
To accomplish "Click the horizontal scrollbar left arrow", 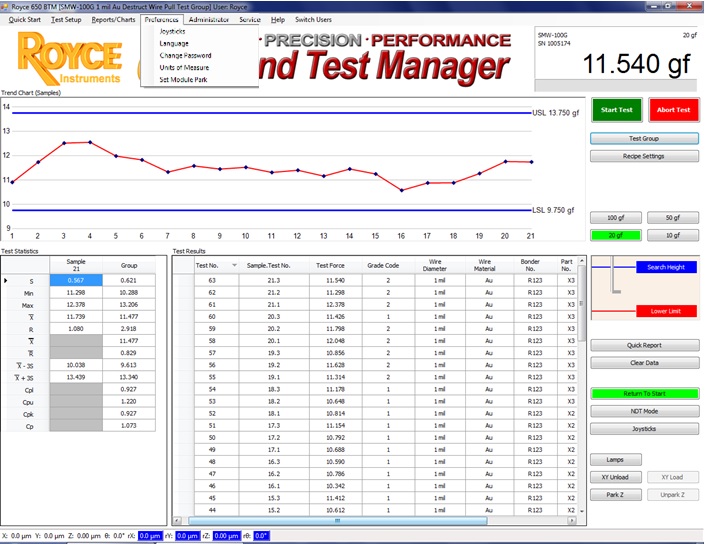I will coord(178,521).
